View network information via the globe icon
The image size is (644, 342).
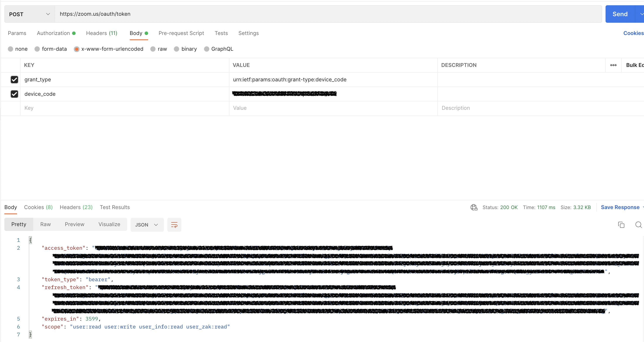[x=473, y=207]
